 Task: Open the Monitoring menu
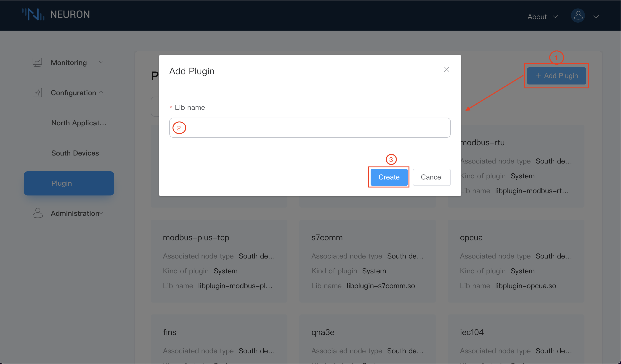[x=69, y=63]
